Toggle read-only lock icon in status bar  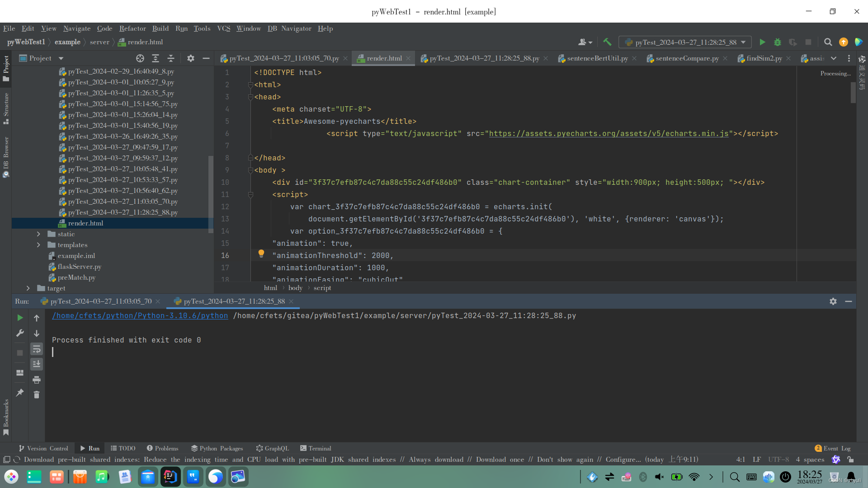tap(850, 460)
